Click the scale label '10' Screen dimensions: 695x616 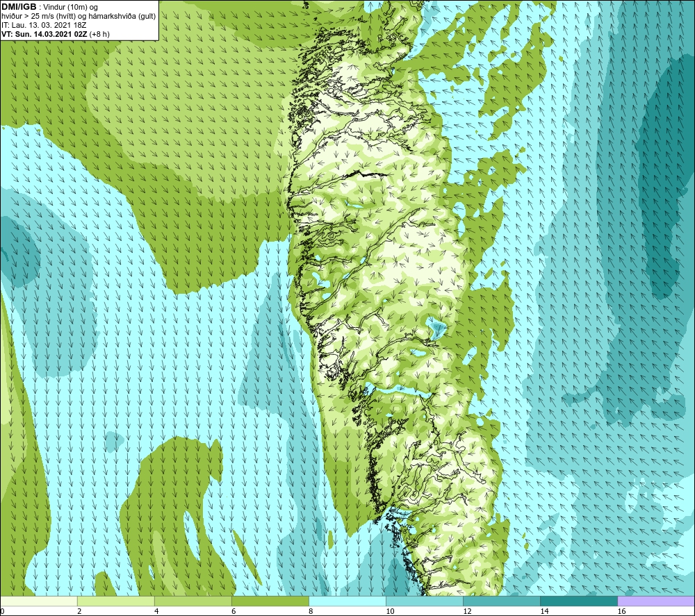pos(390,611)
